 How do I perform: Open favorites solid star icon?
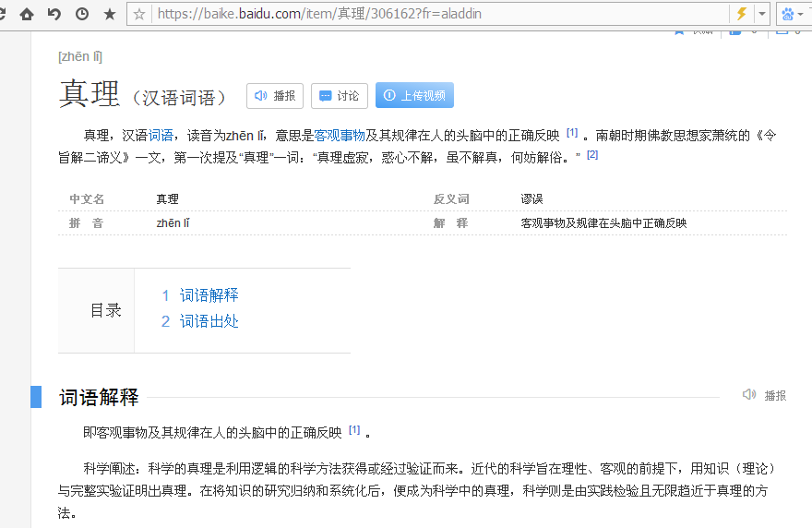pyautogui.click(x=110, y=14)
